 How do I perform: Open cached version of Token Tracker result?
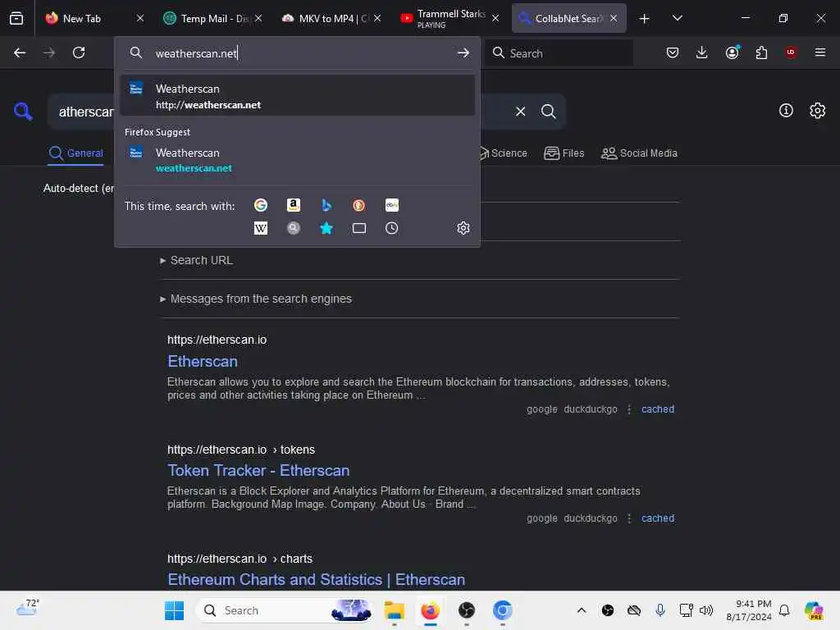657,518
